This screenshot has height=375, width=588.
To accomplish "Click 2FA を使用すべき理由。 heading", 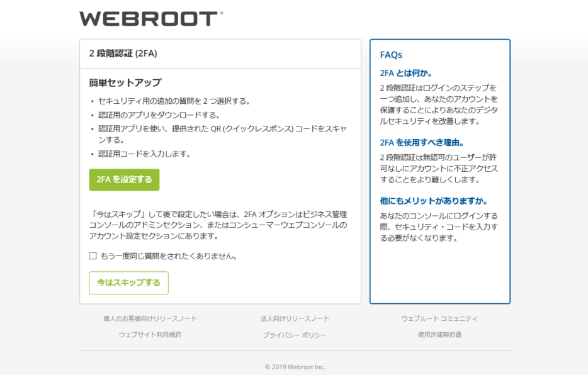I will coord(422,143).
